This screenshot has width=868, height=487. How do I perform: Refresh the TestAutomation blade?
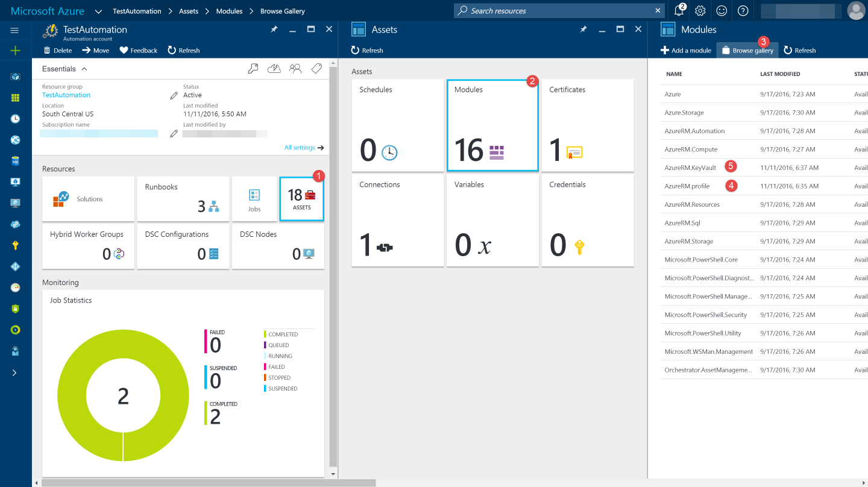184,51
